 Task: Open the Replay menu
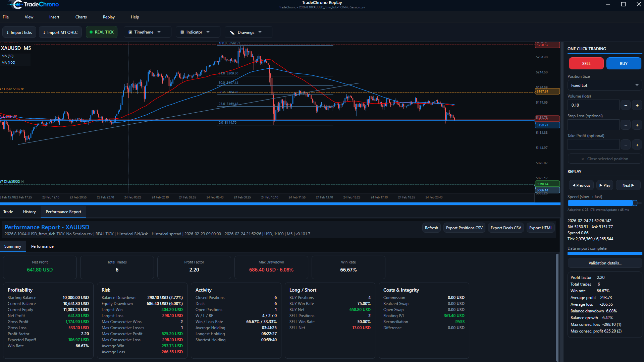point(109,17)
